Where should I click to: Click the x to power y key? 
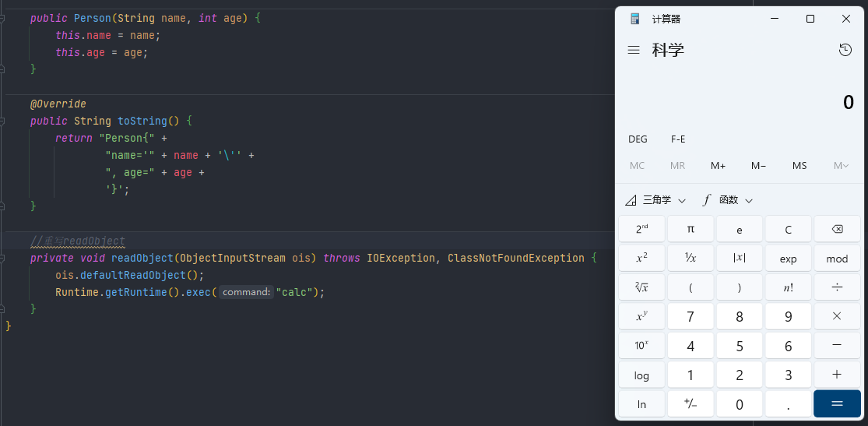point(641,316)
